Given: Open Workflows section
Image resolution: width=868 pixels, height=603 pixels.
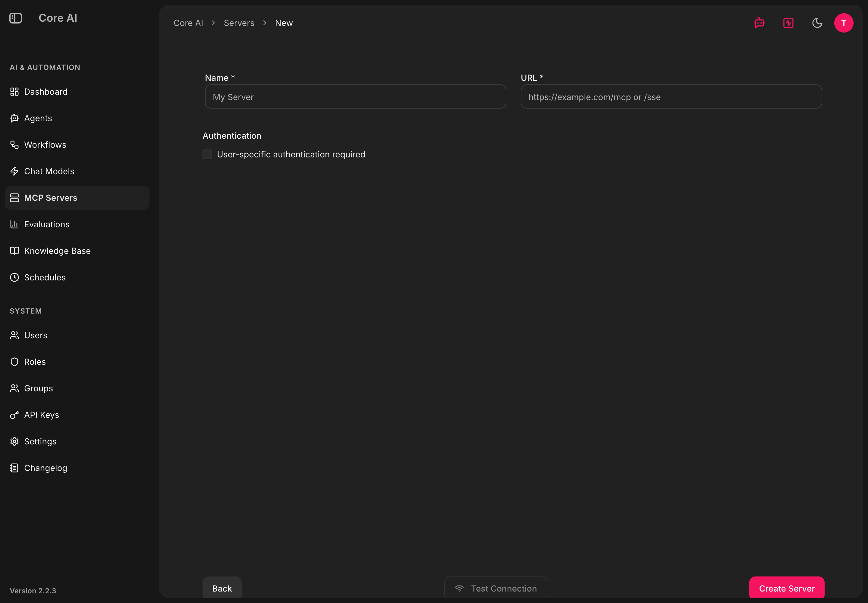Looking at the screenshot, I should click(x=77, y=145).
